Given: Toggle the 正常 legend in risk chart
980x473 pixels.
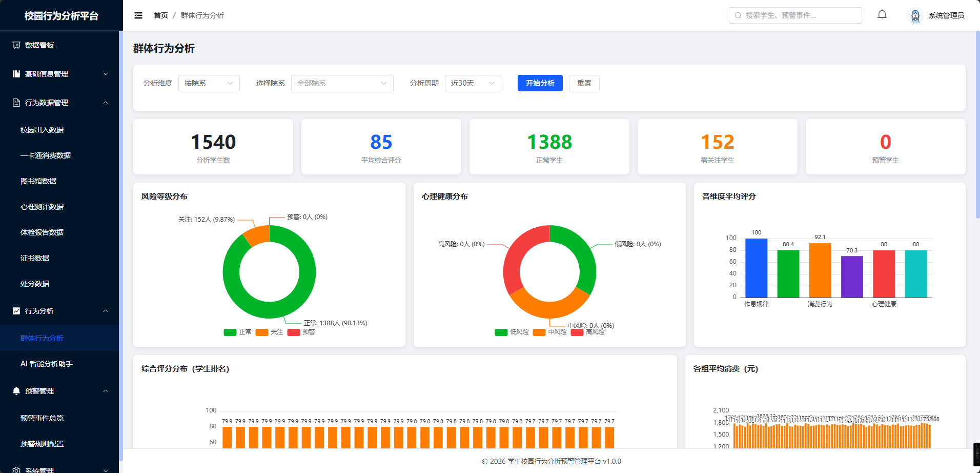Looking at the screenshot, I should click(x=238, y=332).
